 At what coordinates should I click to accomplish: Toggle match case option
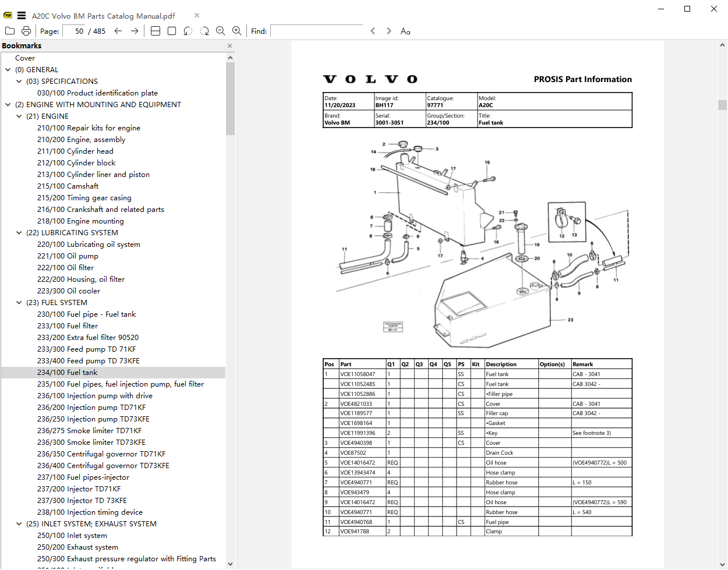405,31
